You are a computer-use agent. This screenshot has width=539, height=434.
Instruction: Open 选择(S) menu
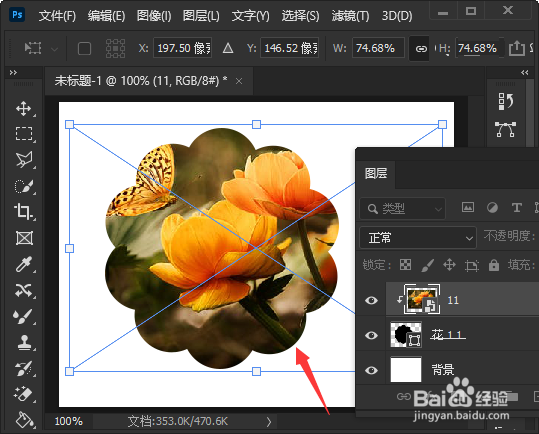pos(300,16)
